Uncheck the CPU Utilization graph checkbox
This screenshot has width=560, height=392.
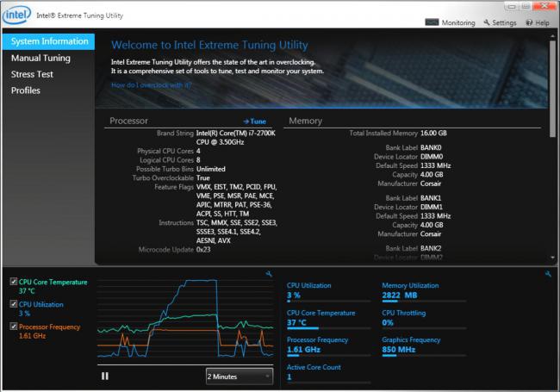click(x=14, y=304)
